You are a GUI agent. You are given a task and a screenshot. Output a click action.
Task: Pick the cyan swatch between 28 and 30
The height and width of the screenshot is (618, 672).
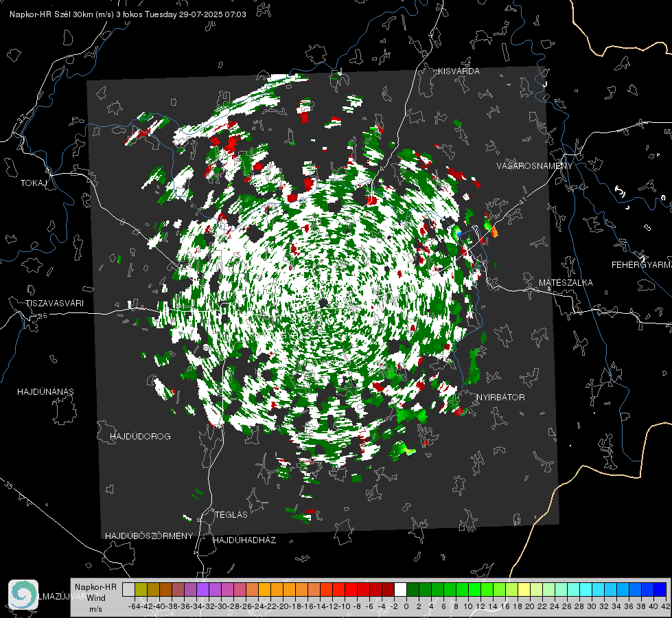586,589
